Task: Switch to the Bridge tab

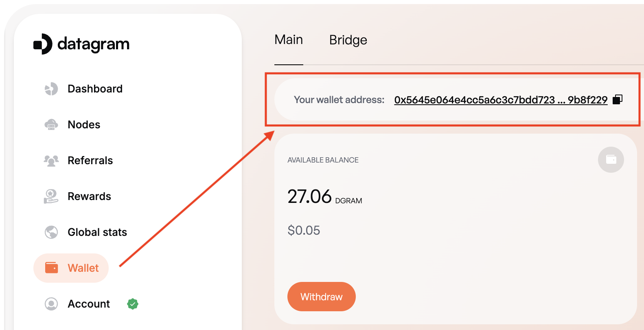Action: click(348, 40)
